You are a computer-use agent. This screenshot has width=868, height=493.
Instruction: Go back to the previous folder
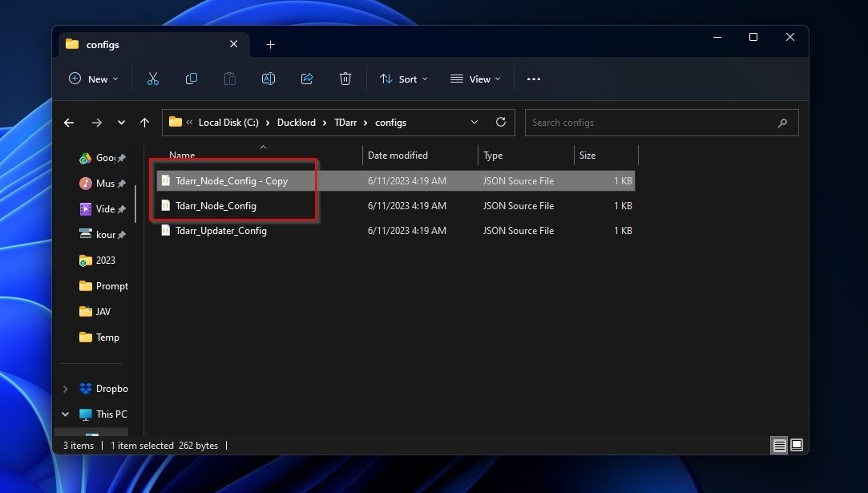pyautogui.click(x=69, y=122)
